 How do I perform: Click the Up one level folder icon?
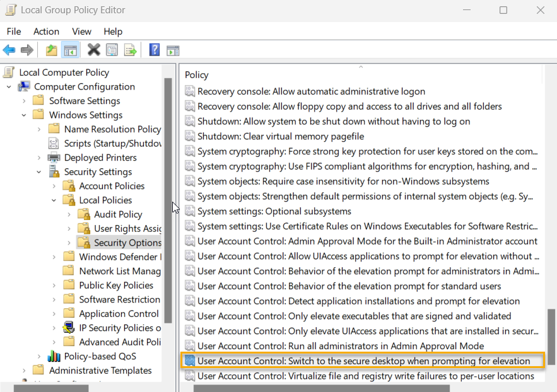tap(51, 50)
